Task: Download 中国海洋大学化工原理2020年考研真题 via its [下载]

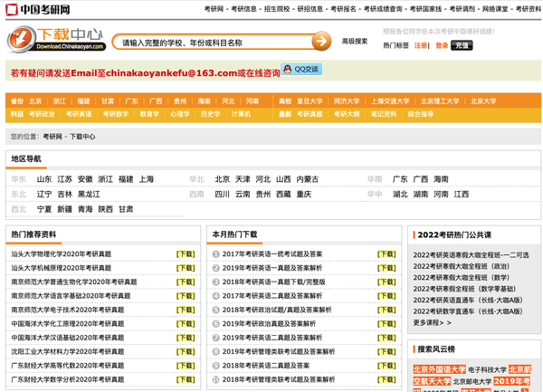Action: click(186, 323)
